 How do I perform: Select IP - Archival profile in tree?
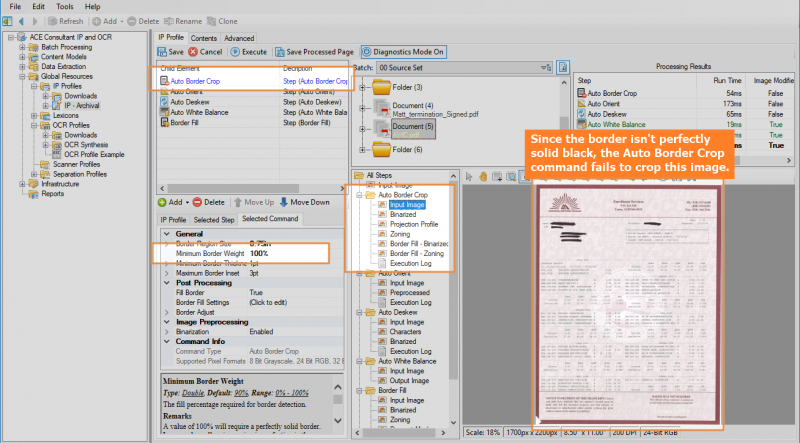click(x=82, y=106)
